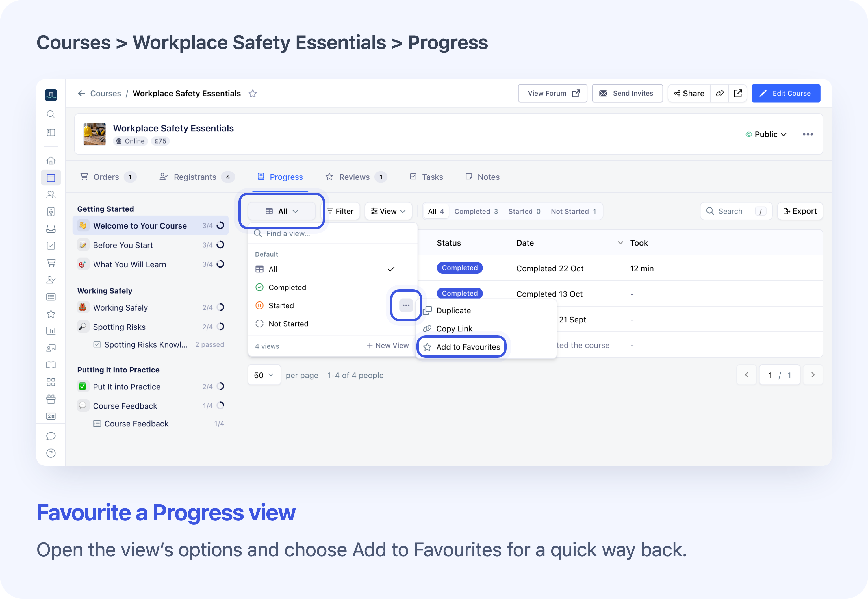Switch to the Orders tab
Screen dimensions: 868x599
tap(108, 177)
